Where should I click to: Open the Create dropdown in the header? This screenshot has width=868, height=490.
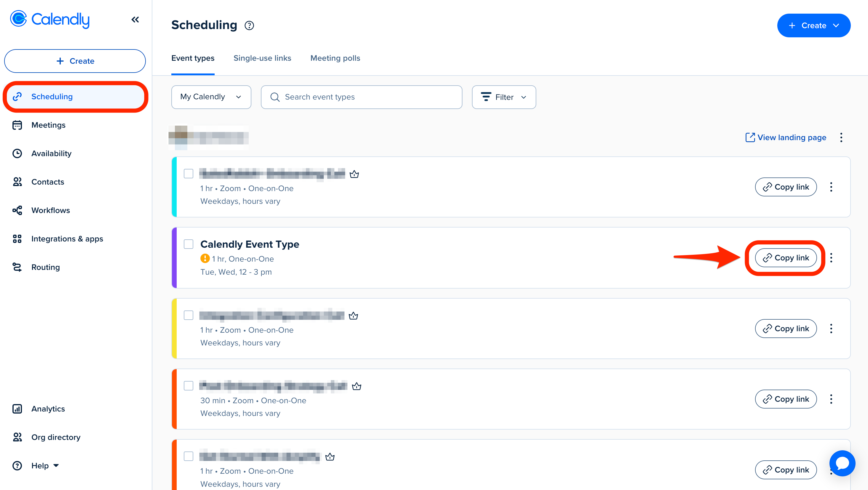coord(813,25)
